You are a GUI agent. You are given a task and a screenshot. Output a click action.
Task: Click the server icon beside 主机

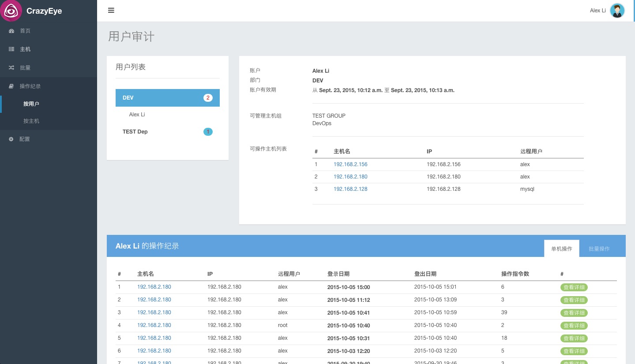point(12,49)
